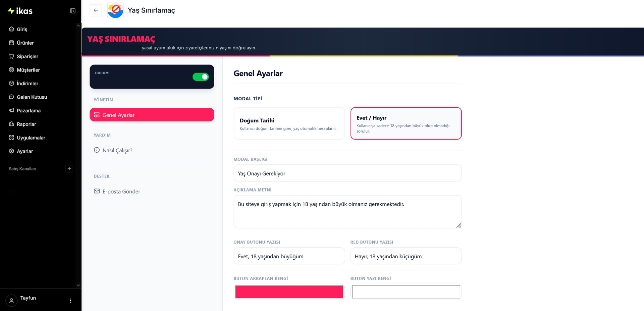Viewport: 644px width, 311px height.
Task: Open Tayfun account options menu
Action: (70, 301)
